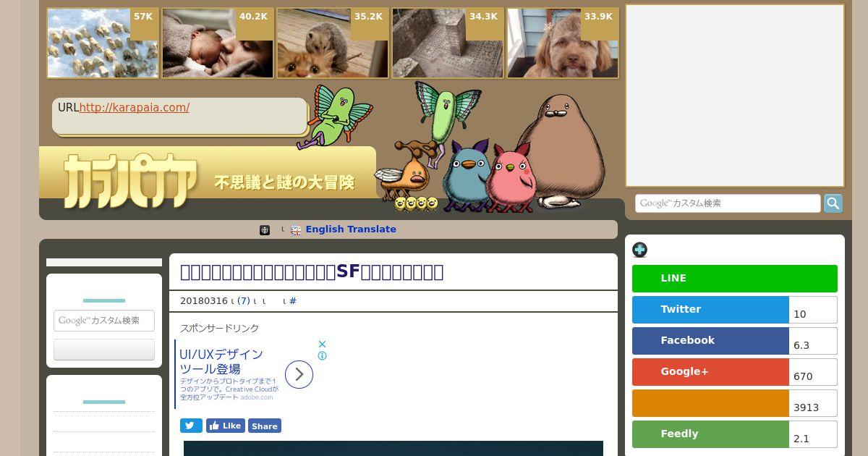Image resolution: width=868 pixels, height=456 pixels.
Task: Click the blue Twitter follow button
Action: point(710,310)
